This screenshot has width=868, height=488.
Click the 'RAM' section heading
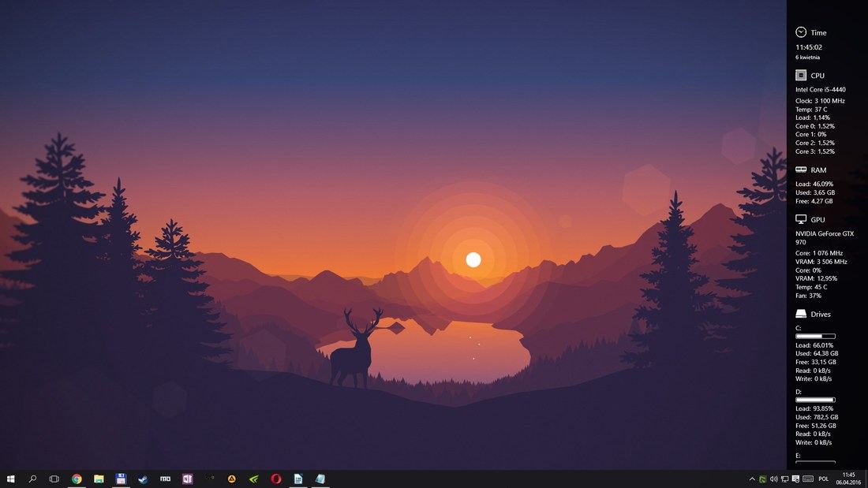pos(818,170)
